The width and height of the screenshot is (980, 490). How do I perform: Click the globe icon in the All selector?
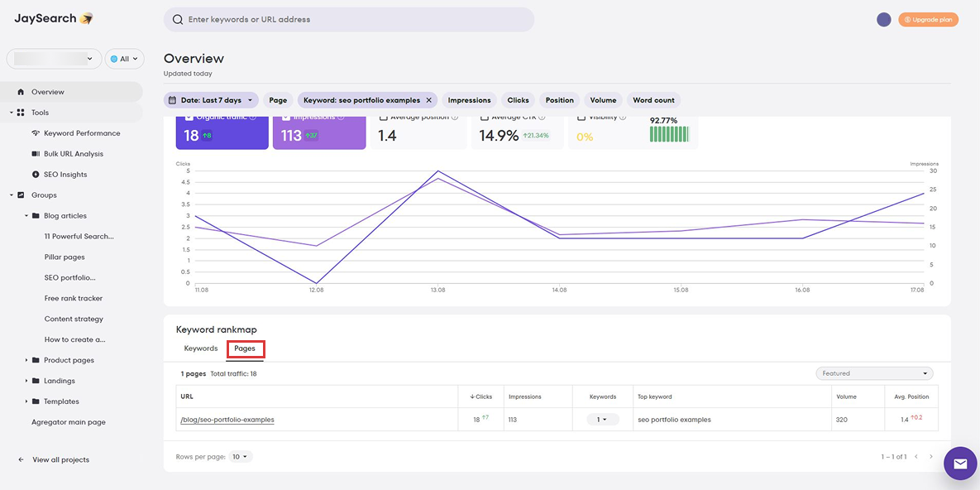click(114, 59)
